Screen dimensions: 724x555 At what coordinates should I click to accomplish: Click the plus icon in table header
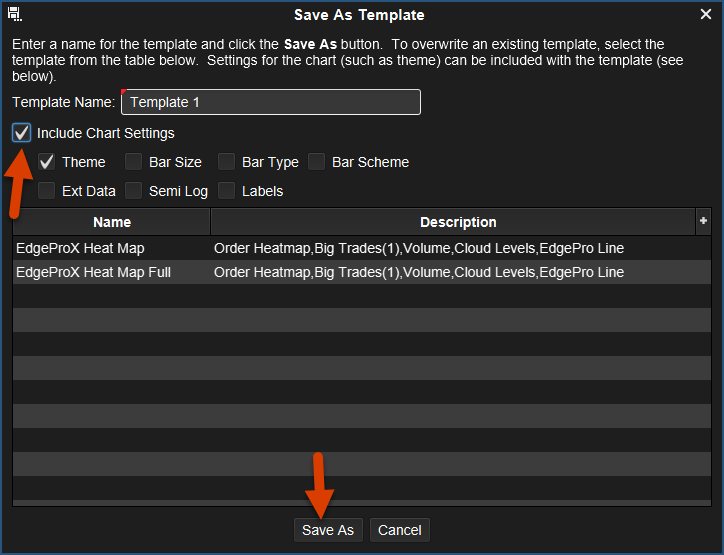point(703,221)
